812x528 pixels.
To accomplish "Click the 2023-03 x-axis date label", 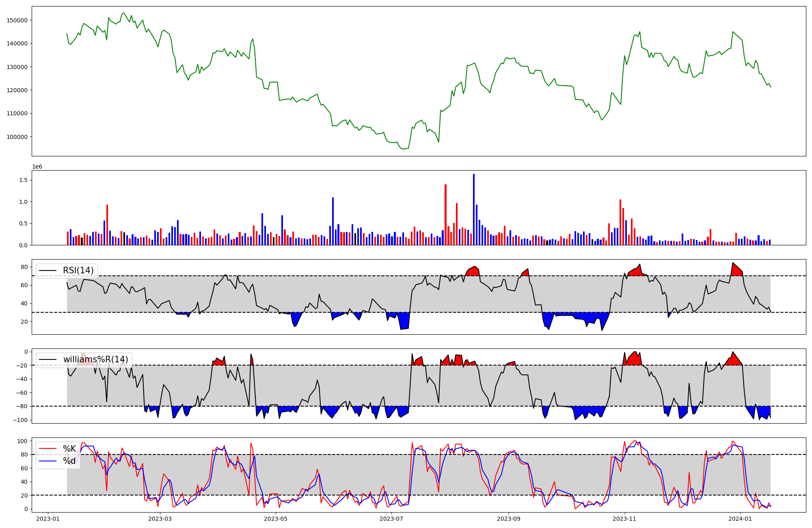I will point(160,519).
